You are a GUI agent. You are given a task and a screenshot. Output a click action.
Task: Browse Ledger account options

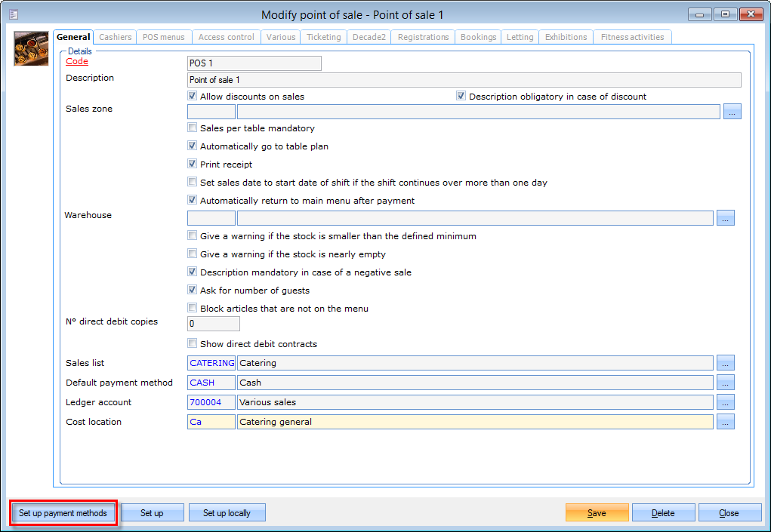tap(726, 401)
